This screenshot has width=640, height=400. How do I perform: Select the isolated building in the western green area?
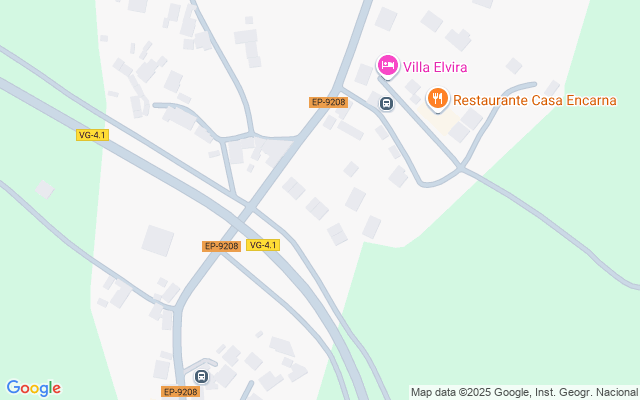[x=44, y=190]
